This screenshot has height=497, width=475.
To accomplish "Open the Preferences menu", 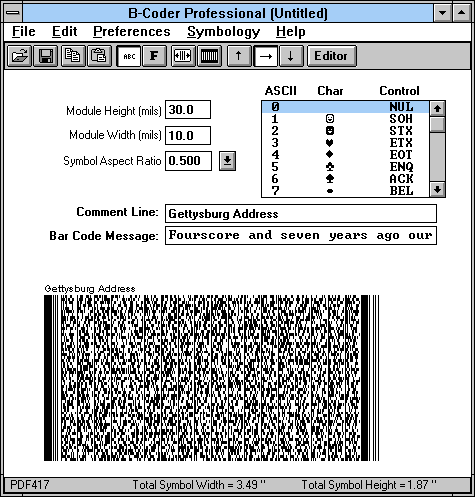I will [132, 32].
